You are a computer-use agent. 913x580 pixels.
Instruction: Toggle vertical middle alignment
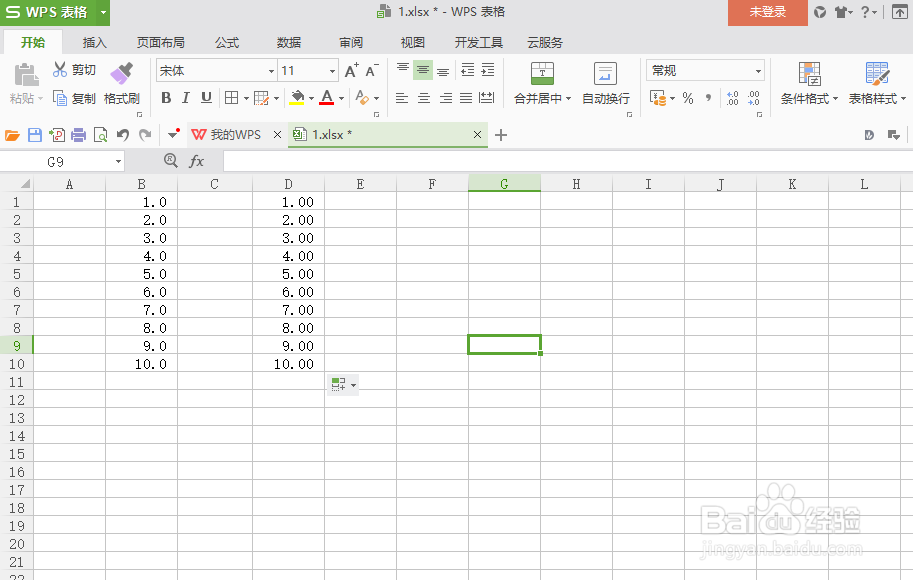[423, 70]
